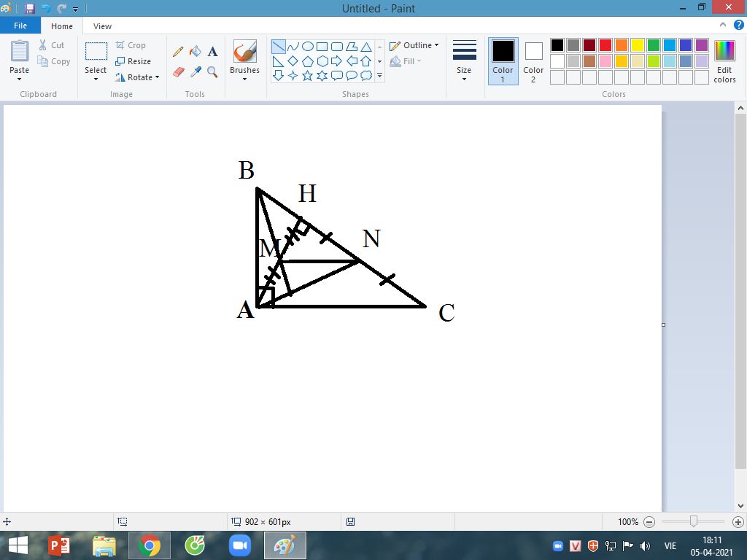Expand the Rotate dropdown
This screenshot has width=747, height=560.
coord(158,77)
